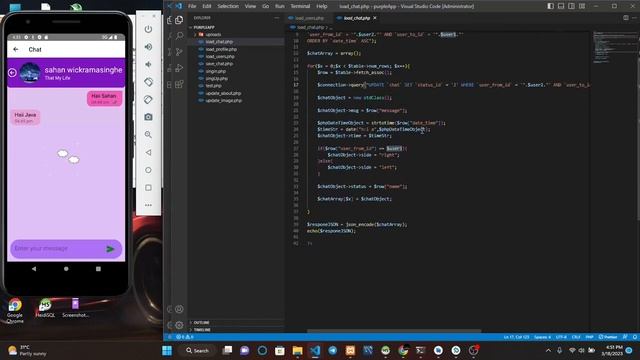
Task: Open the Run and Debug view in the activity bar
Action: (179, 68)
